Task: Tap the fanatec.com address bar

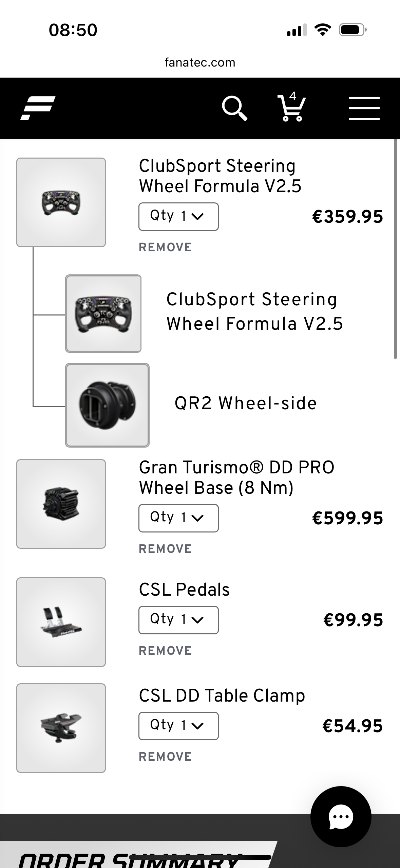Action: pos(200,62)
